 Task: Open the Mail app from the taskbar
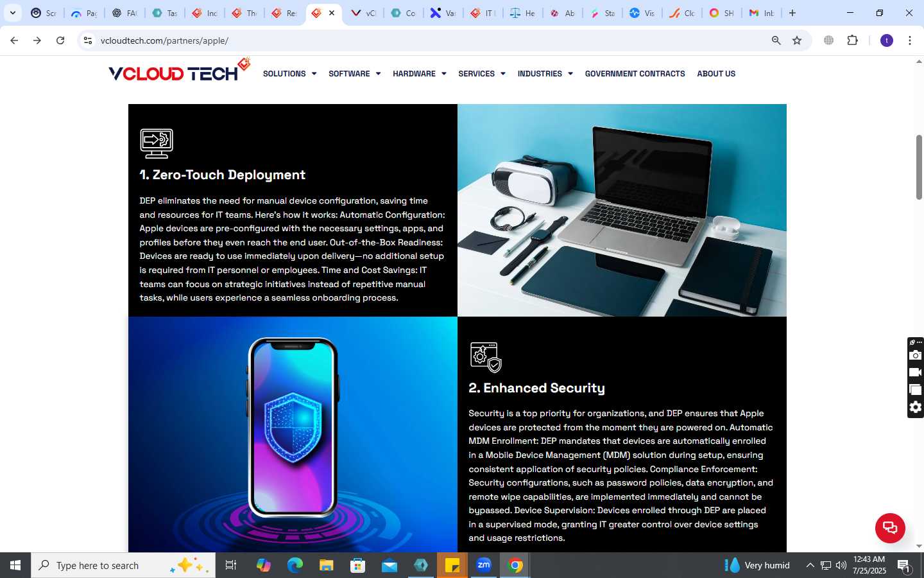point(389,565)
